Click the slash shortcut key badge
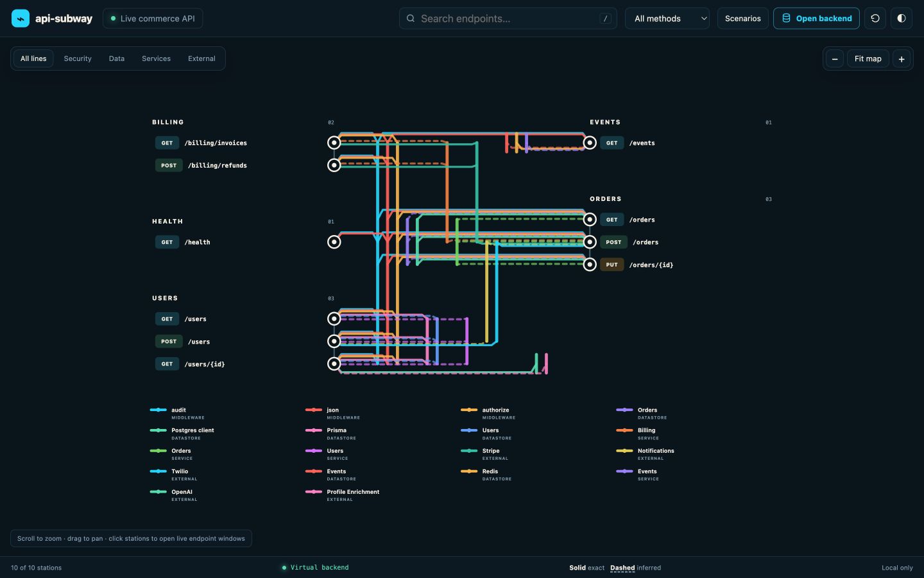924x578 pixels. [x=605, y=18]
